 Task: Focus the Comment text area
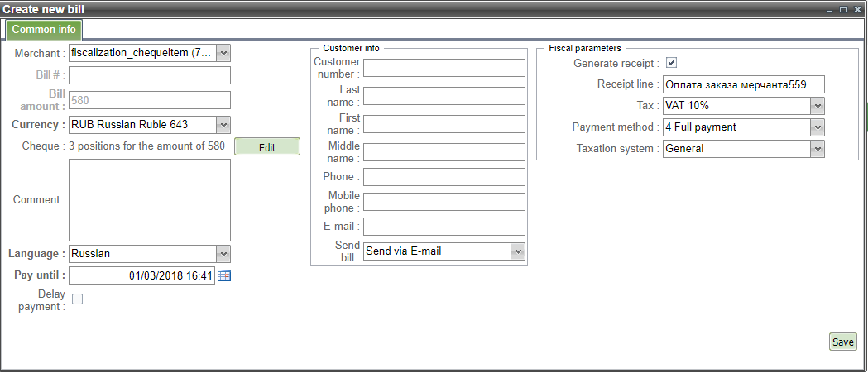coord(149,200)
